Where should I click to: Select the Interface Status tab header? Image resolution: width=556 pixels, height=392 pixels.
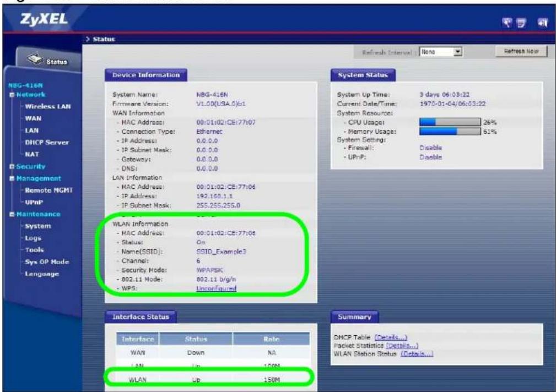(x=141, y=317)
